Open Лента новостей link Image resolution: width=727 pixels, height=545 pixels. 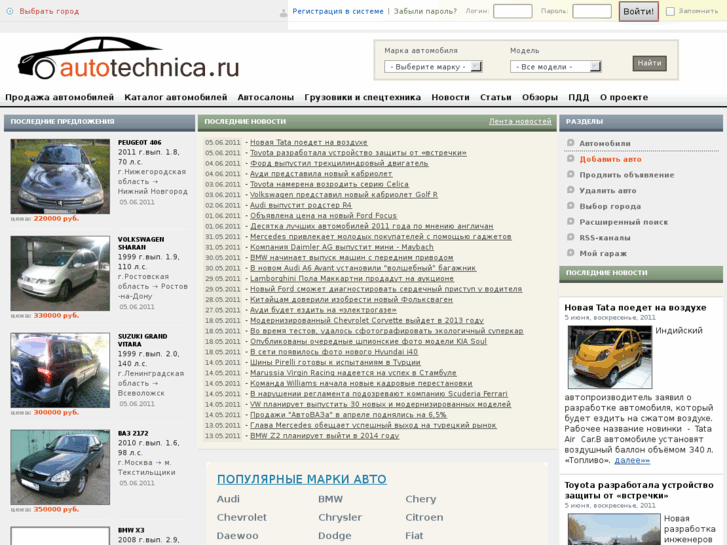click(520, 122)
